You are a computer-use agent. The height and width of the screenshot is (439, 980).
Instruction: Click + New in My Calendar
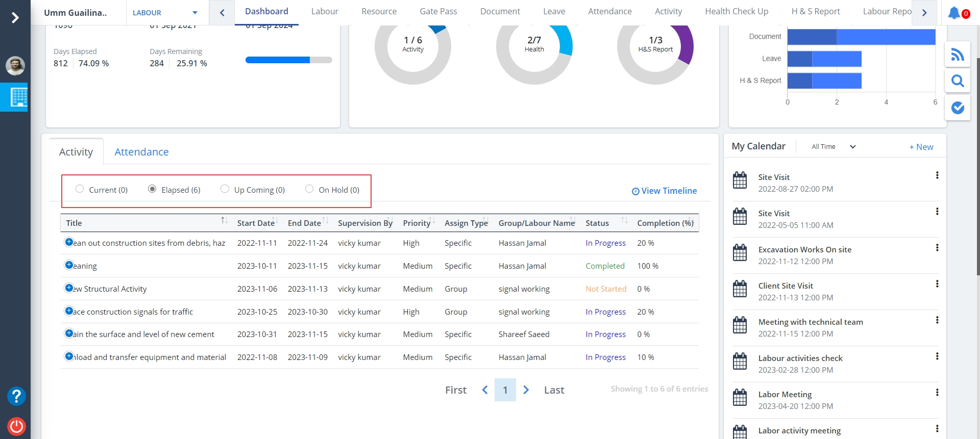(921, 147)
